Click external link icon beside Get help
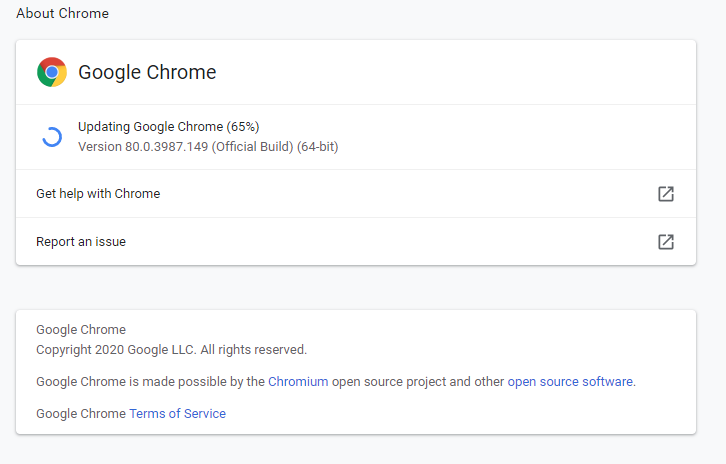This screenshot has width=726, height=464. [x=665, y=194]
